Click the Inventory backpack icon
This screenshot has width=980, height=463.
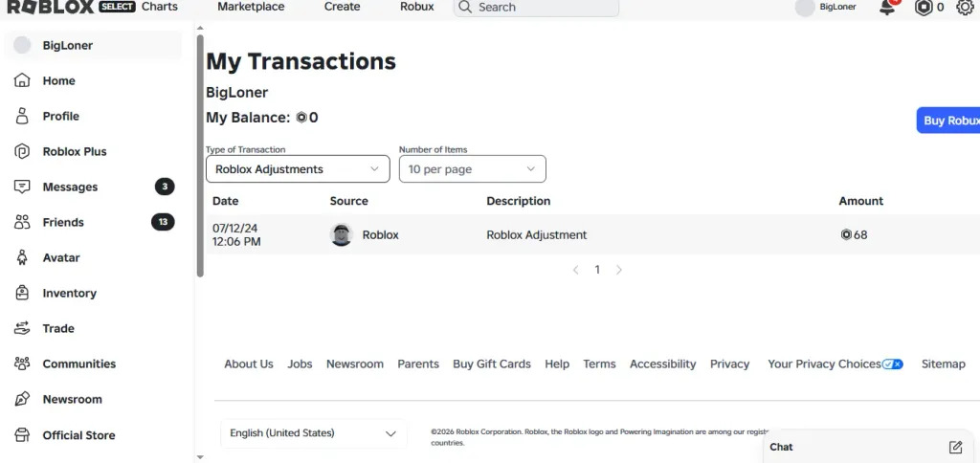point(22,293)
